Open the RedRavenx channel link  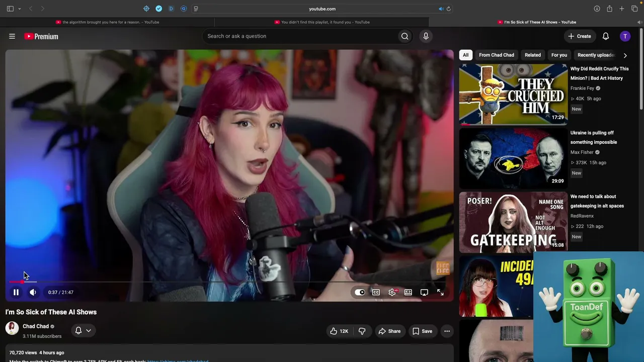click(582, 216)
